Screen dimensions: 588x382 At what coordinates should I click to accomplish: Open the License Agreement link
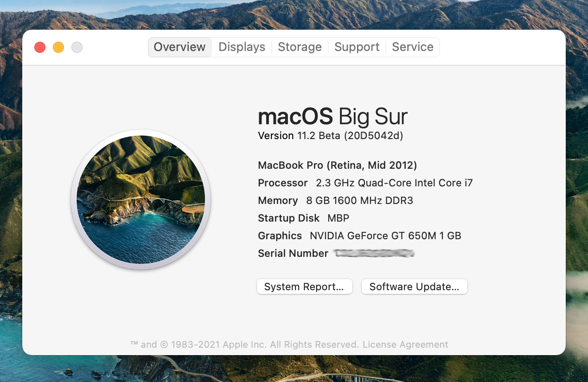tap(405, 344)
